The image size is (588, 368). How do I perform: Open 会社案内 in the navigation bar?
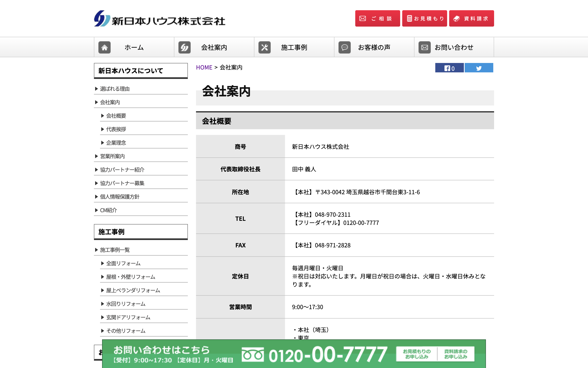(x=214, y=47)
